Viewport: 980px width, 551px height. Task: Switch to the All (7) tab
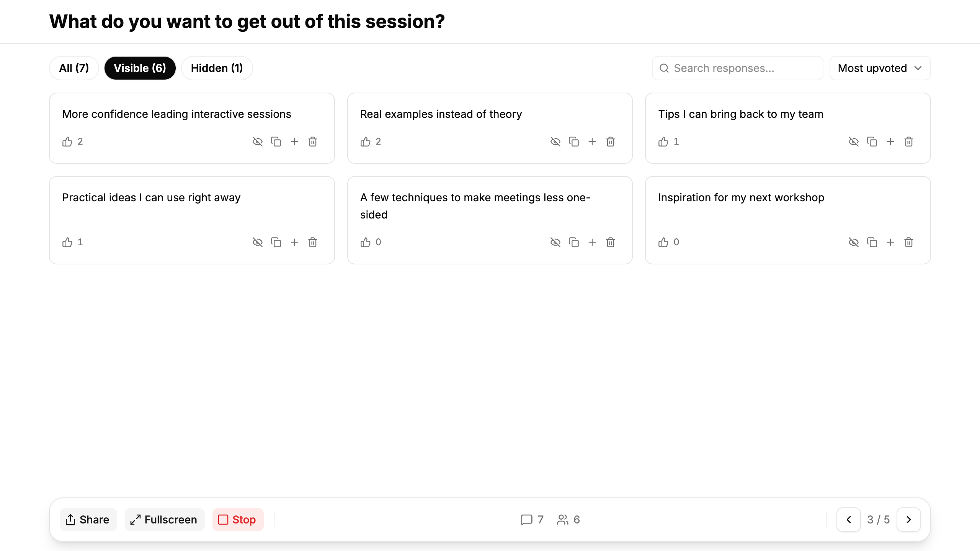coord(74,68)
